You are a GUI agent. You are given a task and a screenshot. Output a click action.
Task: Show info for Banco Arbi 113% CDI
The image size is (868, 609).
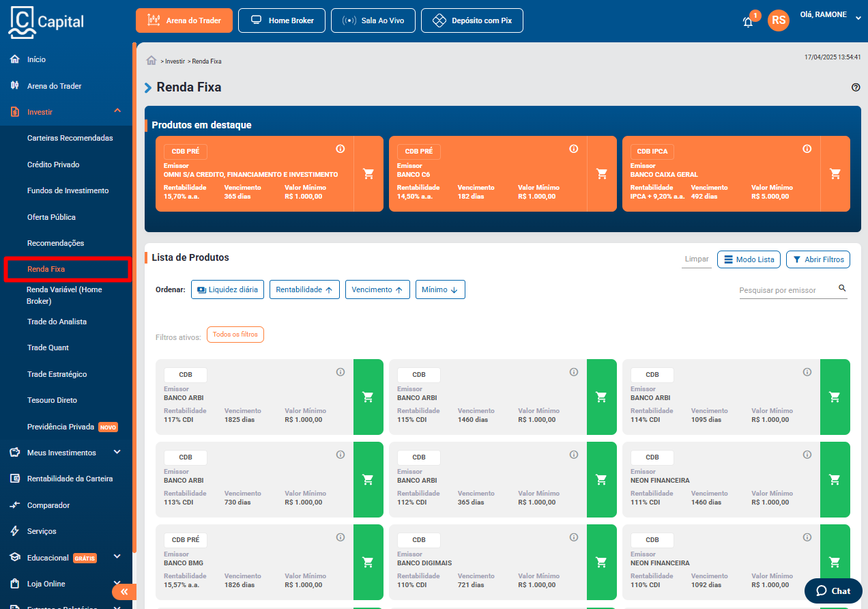pos(341,455)
